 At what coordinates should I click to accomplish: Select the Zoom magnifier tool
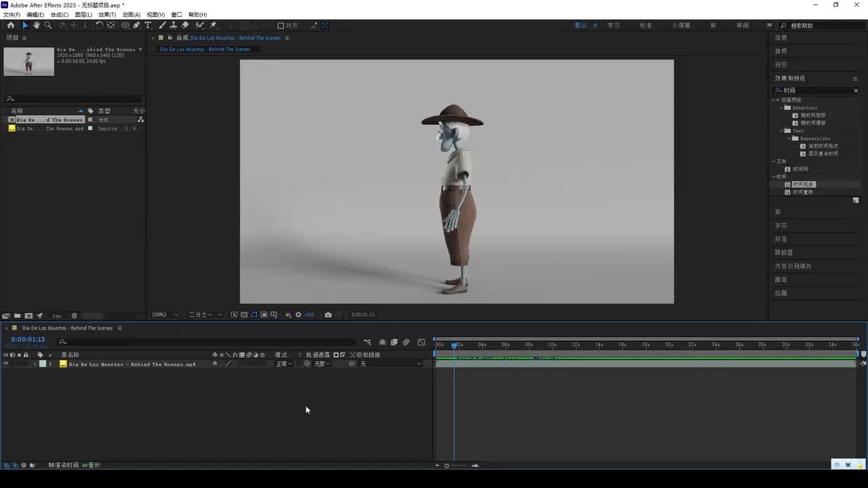pyautogui.click(x=48, y=25)
